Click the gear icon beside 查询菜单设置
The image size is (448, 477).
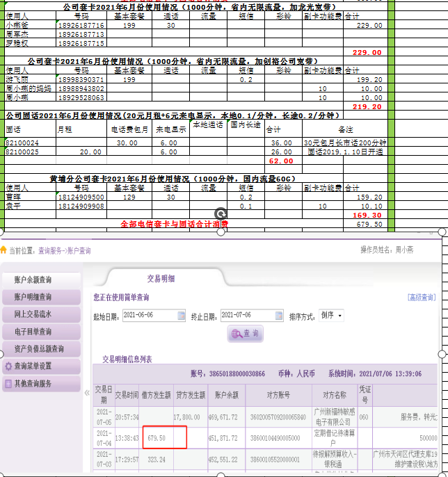click(8, 366)
